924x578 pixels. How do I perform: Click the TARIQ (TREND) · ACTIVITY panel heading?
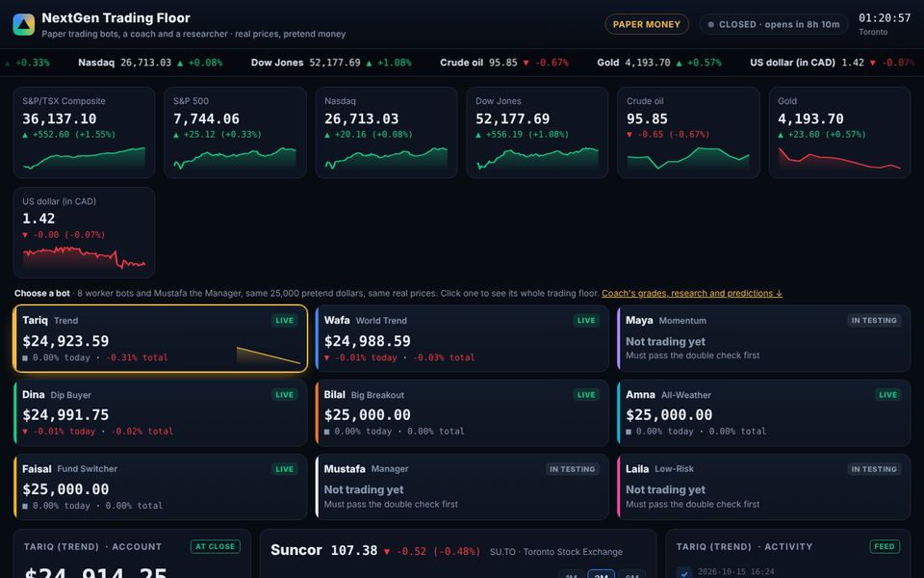[744, 547]
